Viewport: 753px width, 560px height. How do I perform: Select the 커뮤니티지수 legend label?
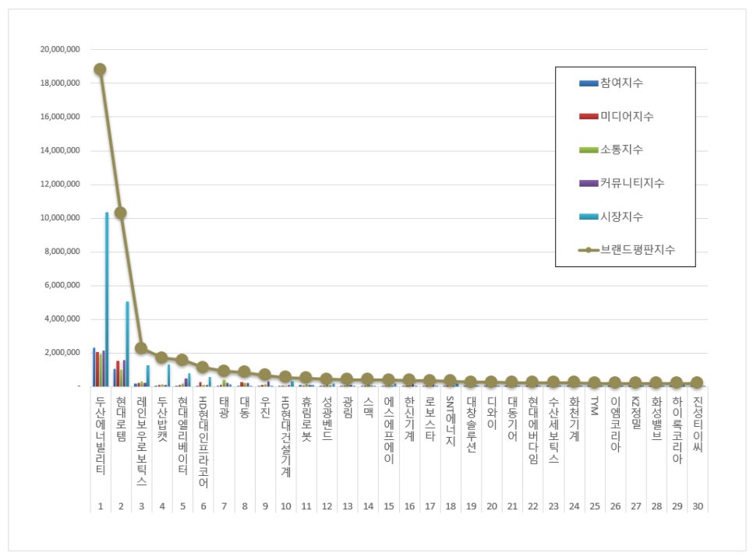[632, 183]
